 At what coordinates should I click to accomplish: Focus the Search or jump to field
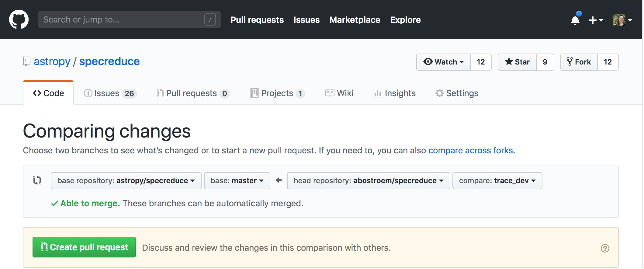tap(122, 20)
